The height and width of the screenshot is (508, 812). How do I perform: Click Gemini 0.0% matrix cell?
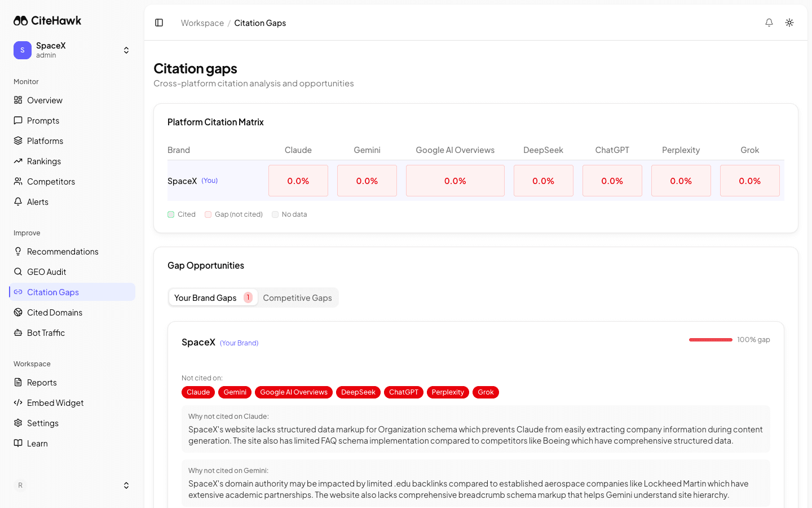[x=367, y=181]
